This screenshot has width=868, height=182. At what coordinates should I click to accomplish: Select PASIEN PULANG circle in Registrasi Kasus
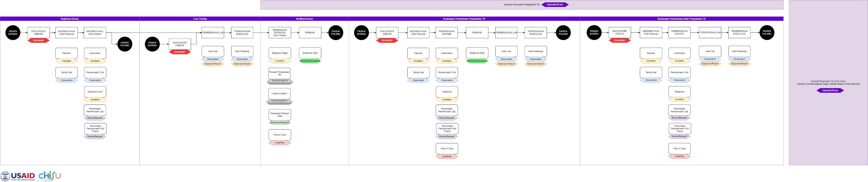pos(124,44)
